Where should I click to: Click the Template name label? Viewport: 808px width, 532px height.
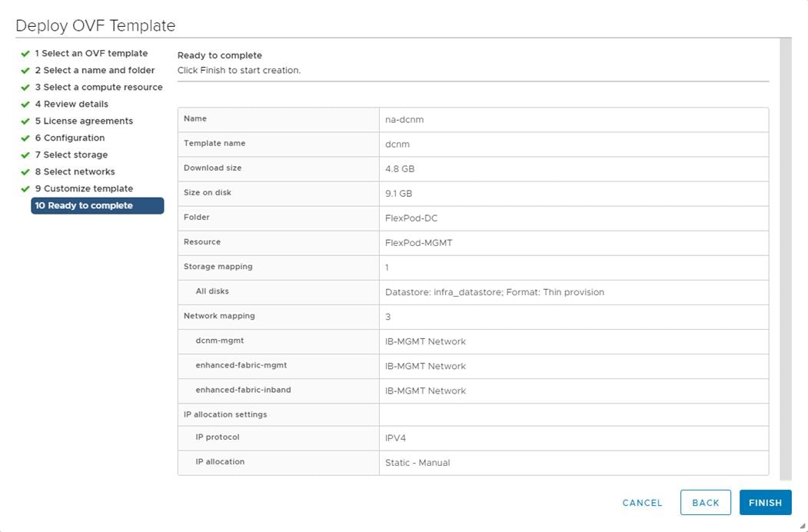(x=214, y=143)
